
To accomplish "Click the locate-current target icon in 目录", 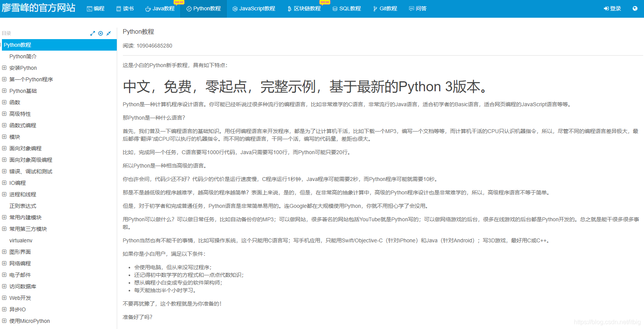I will tap(100, 33).
